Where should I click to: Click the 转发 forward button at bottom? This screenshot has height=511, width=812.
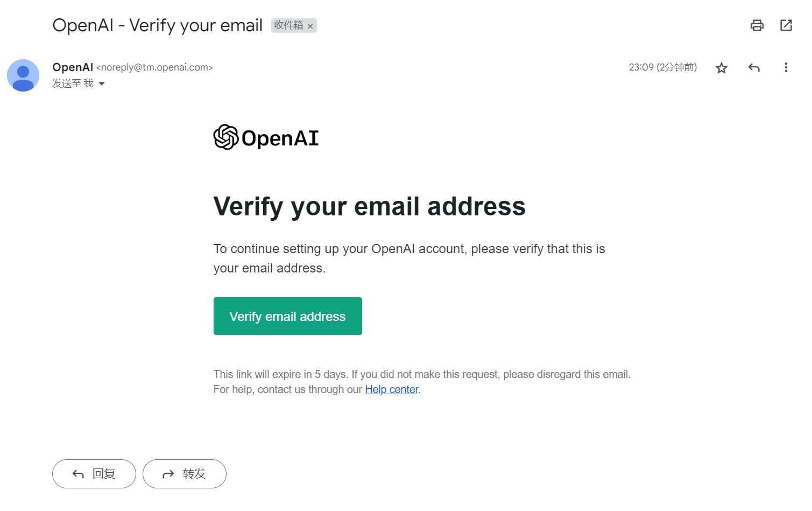click(x=185, y=474)
